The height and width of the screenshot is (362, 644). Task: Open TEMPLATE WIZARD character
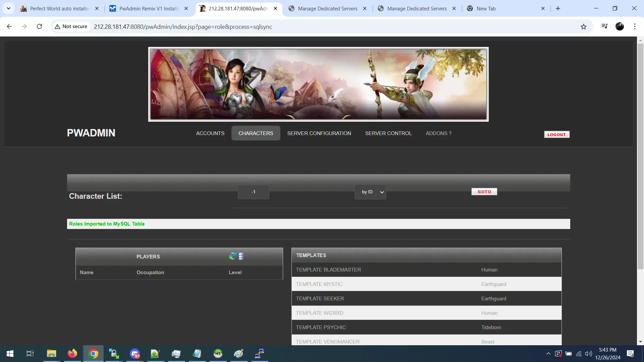point(319,313)
